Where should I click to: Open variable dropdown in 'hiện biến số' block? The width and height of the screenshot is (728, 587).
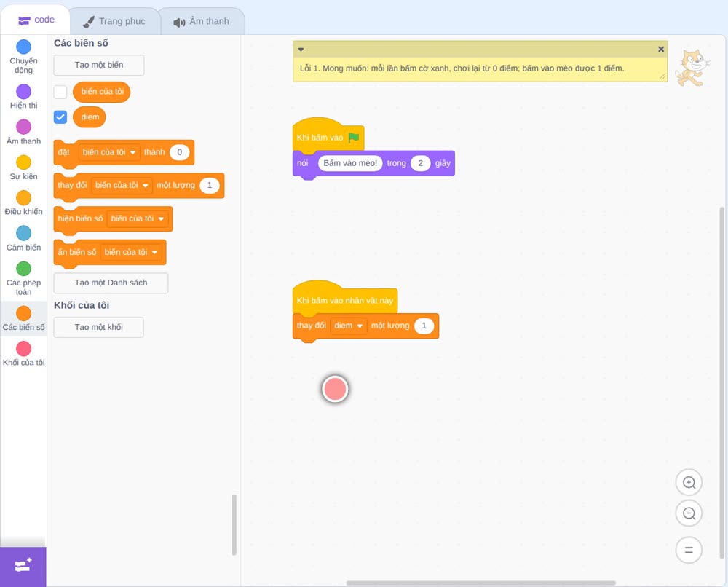(x=138, y=218)
